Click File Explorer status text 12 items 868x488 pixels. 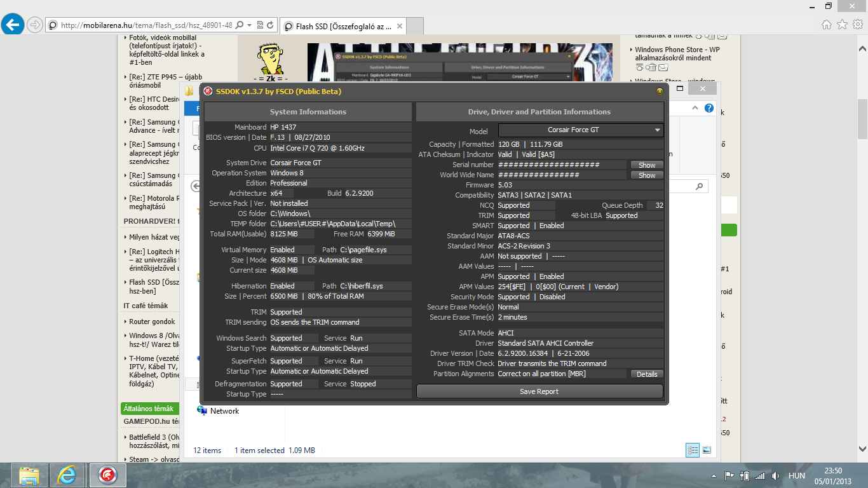(x=207, y=451)
